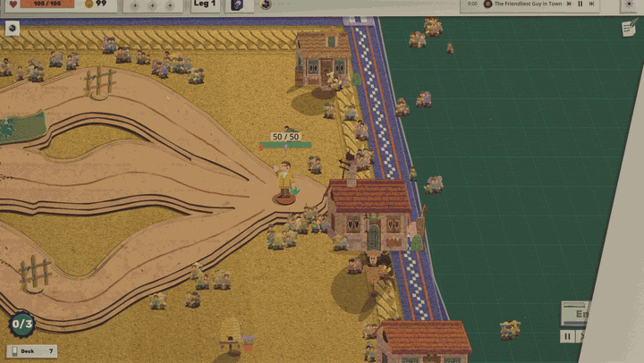The image size is (644, 363).
Task: Open the settings gear in top right
Action: coord(629,4)
